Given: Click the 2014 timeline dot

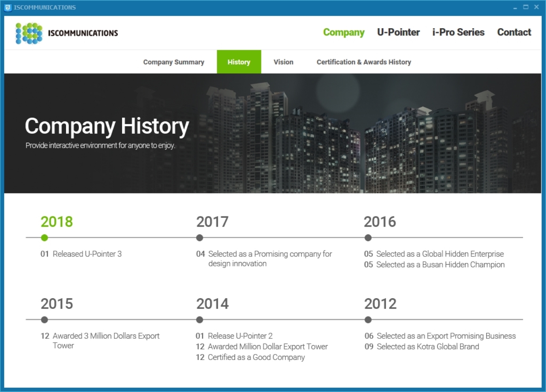Looking at the screenshot, I should 200,320.
